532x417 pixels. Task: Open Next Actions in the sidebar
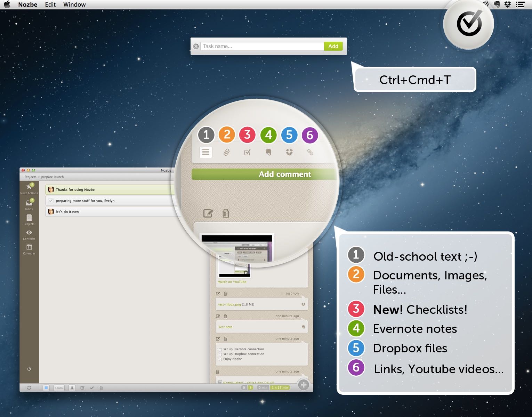coord(29,188)
